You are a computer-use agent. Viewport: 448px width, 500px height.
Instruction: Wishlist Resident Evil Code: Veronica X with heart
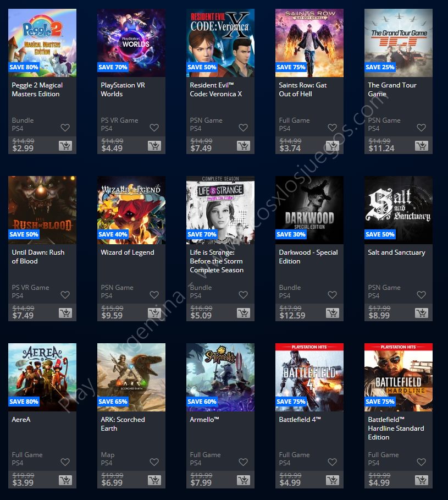coord(244,128)
